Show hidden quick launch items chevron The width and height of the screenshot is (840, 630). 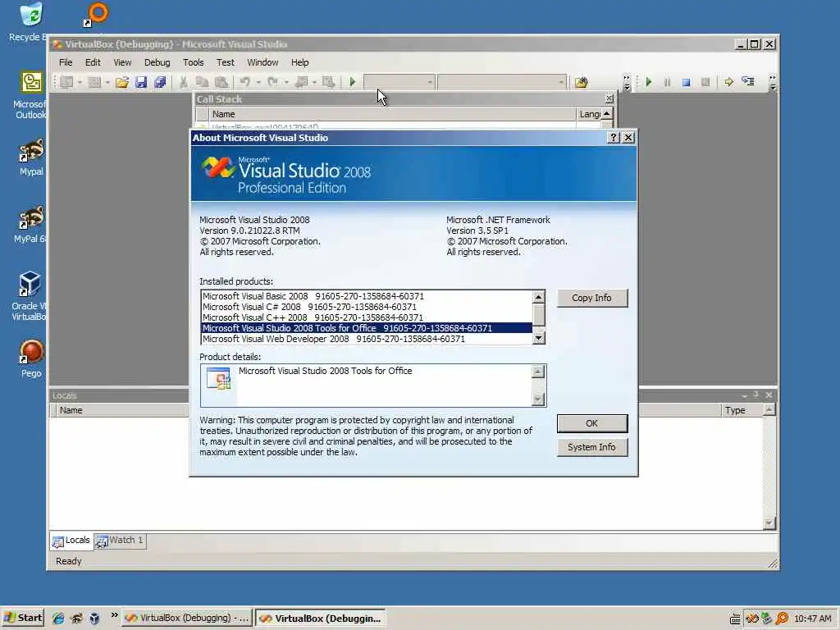[x=114, y=615]
